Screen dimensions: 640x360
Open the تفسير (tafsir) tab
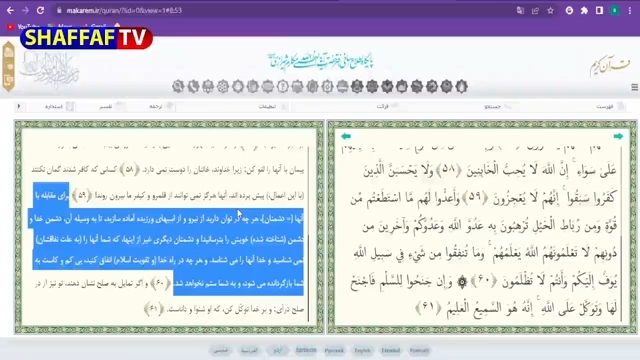tap(106, 107)
